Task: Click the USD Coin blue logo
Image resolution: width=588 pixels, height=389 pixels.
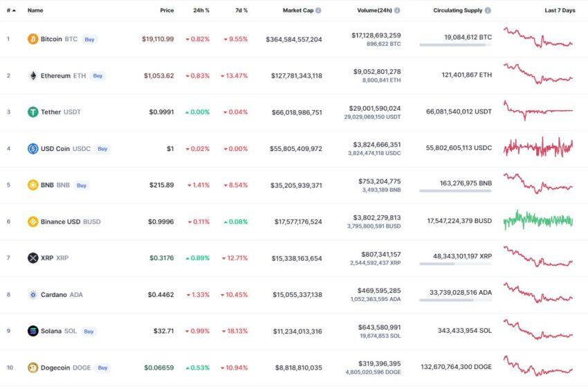Action: 33,149
